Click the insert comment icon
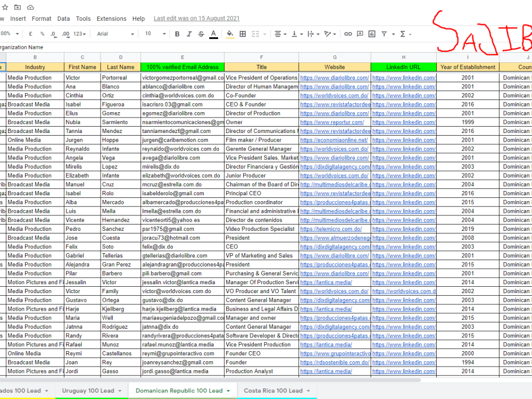This screenshot has height=399, width=532. tap(360, 34)
